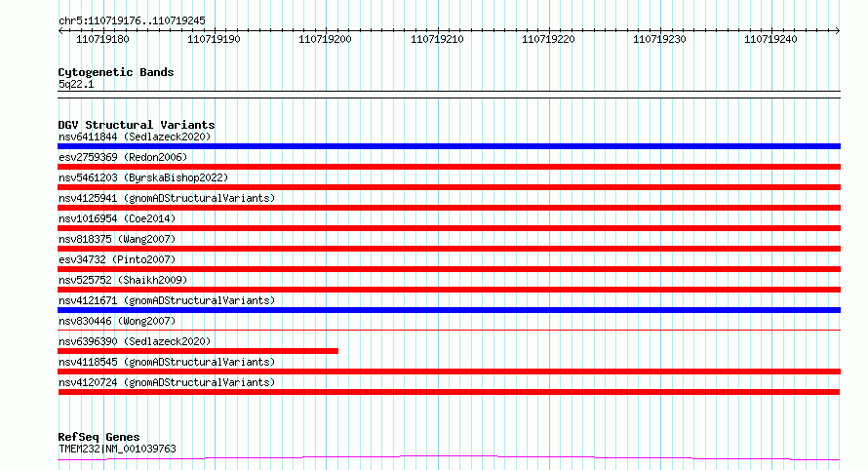Click ruler position 110719180
The height and width of the screenshot is (470, 868).
click(x=102, y=39)
